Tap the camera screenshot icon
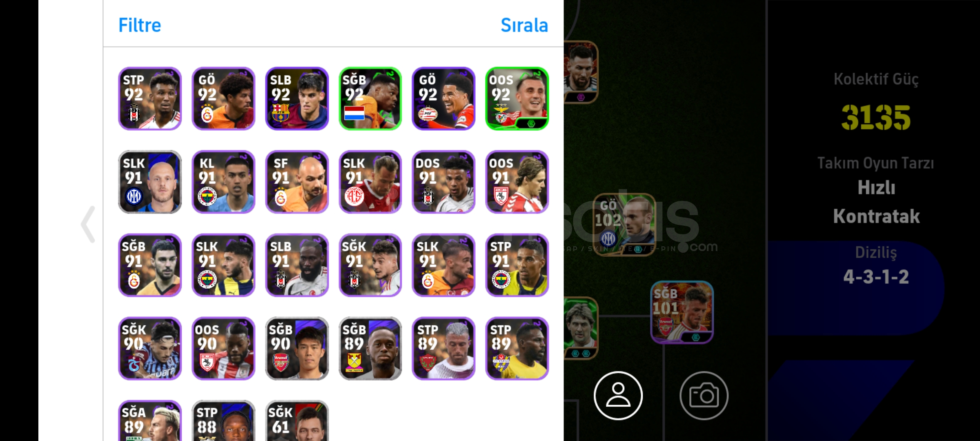The height and width of the screenshot is (441, 980). 704,395
